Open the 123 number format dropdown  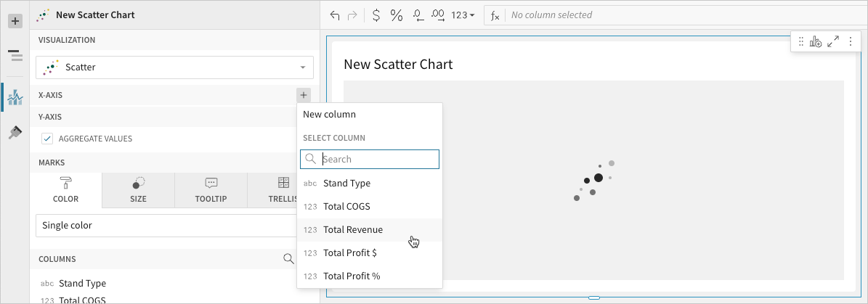click(463, 15)
